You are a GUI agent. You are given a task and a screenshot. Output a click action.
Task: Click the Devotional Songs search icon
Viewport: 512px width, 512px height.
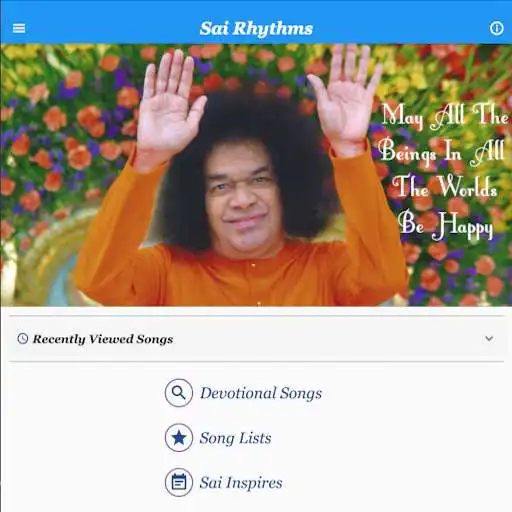point(179,393)
